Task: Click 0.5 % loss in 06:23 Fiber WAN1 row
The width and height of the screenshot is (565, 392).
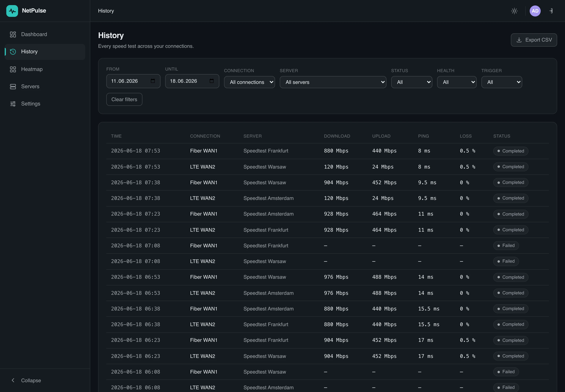Action: (468, 340)
